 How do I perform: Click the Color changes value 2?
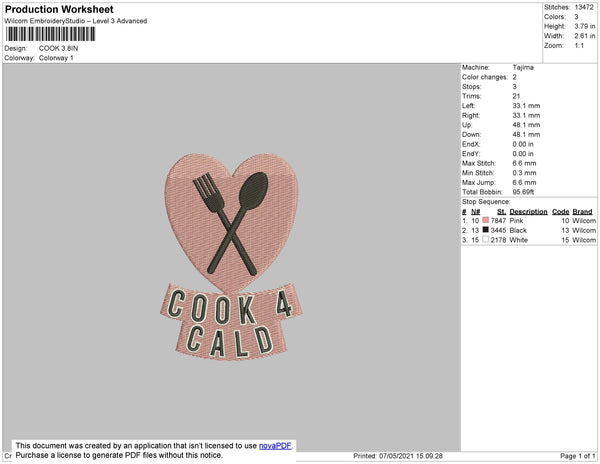515,77
